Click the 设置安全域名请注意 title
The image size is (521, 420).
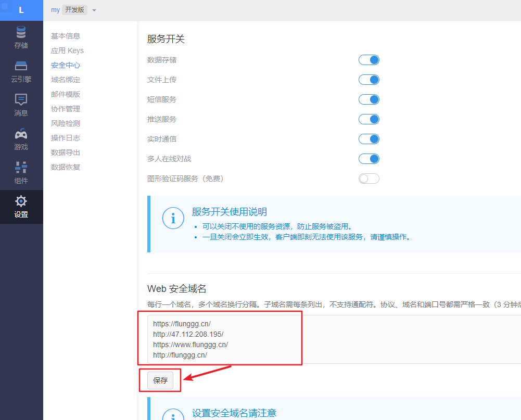[234, 413]
